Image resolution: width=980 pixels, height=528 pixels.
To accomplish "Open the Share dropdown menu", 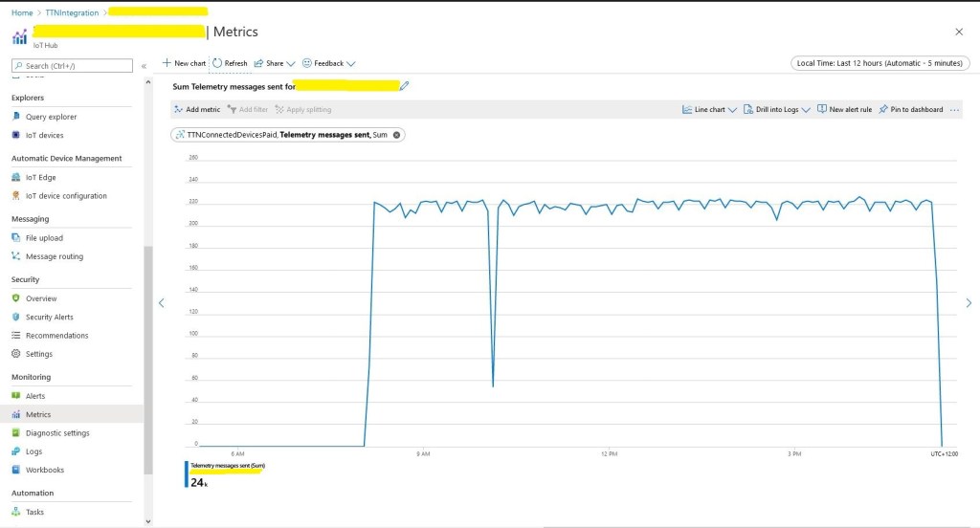I will pos(275,63).
